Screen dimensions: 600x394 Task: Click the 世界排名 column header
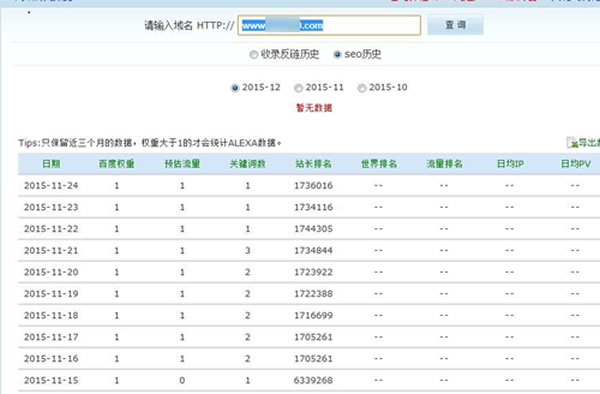[x=379, y=164]
